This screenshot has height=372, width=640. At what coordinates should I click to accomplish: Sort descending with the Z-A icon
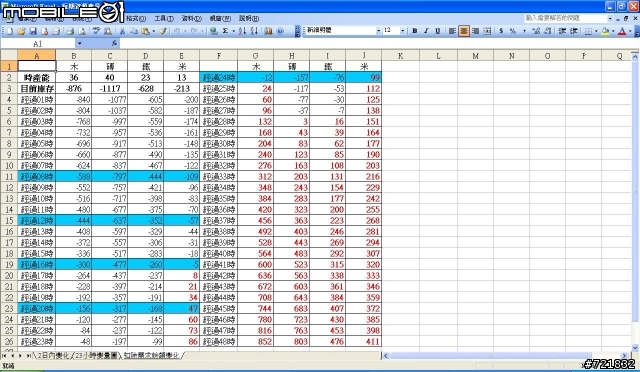click(x=254, y=31)
